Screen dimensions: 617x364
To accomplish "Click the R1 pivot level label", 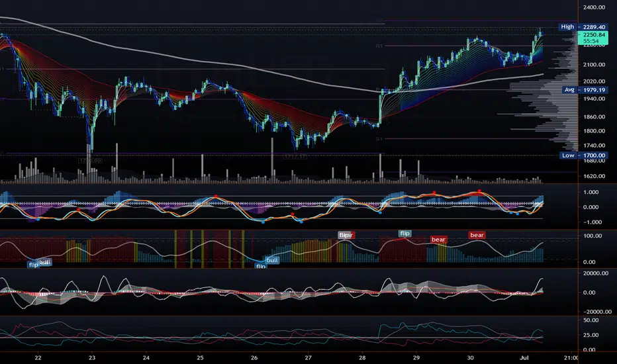I will point(379,46).
